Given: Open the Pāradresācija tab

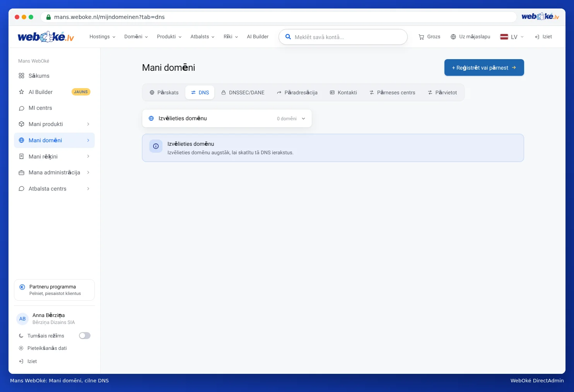Looking at the screenshot, I should click(297, 92).
